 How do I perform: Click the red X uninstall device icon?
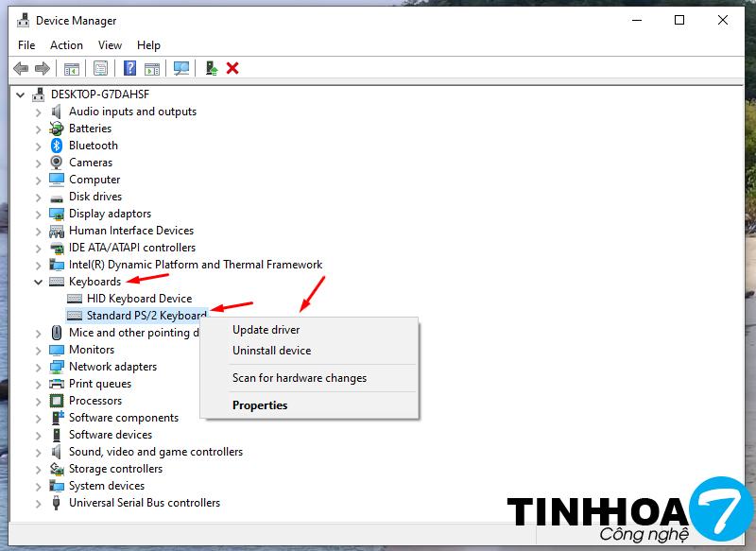click(232, 68)
